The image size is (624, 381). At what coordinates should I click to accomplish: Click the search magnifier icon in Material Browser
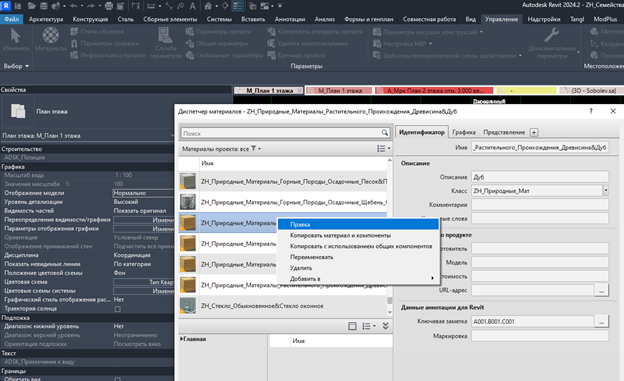pos(384,133)
